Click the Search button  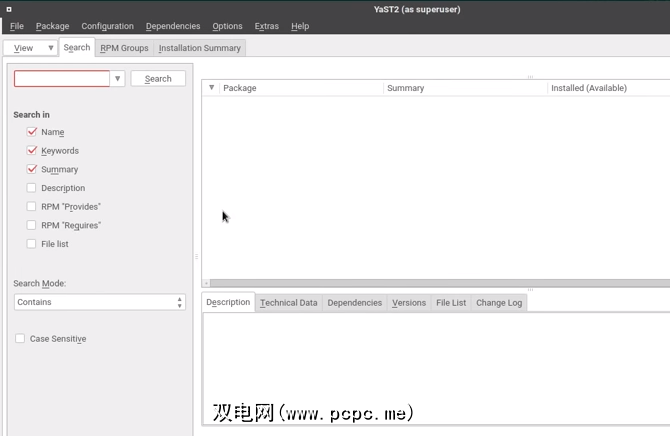[x=158, y=79]
